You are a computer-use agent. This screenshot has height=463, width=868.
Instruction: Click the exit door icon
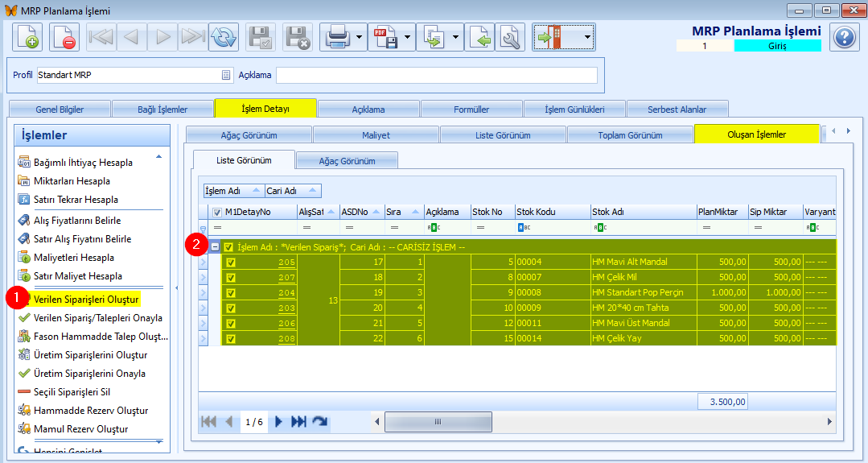pyautogui.click(x=551, y=37)
